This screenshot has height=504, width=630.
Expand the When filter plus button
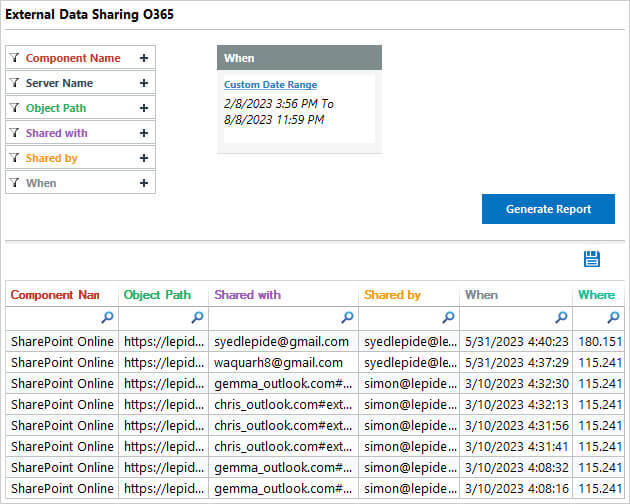click(x=144, y=183)
